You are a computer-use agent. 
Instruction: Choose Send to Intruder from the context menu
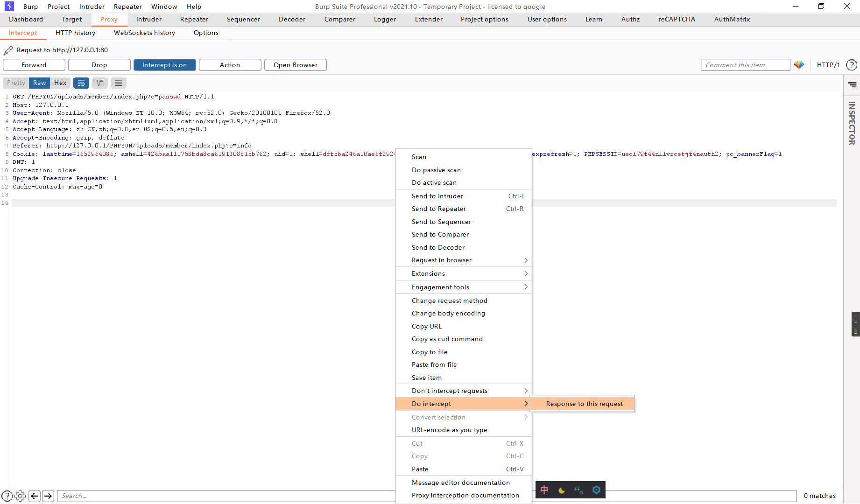pos(464,196)
